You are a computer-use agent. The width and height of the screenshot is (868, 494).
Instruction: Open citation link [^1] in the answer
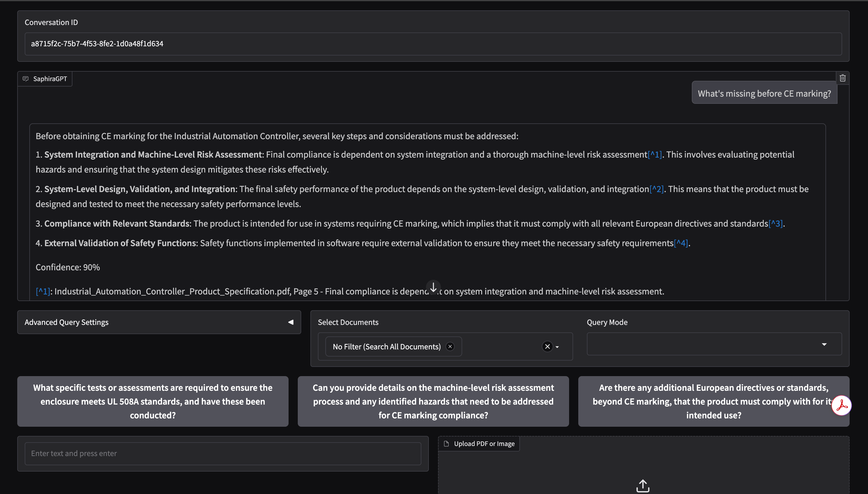655,154
